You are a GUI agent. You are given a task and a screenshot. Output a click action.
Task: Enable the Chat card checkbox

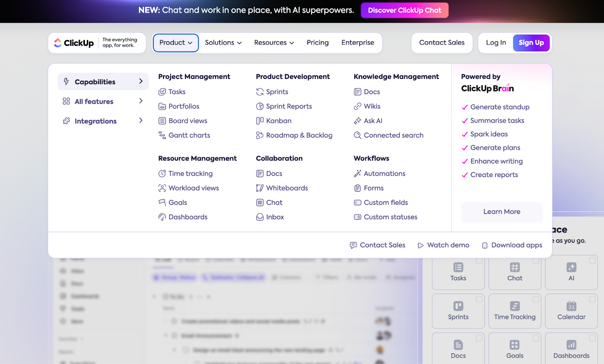pyautogui.click(x=536, y=261)
